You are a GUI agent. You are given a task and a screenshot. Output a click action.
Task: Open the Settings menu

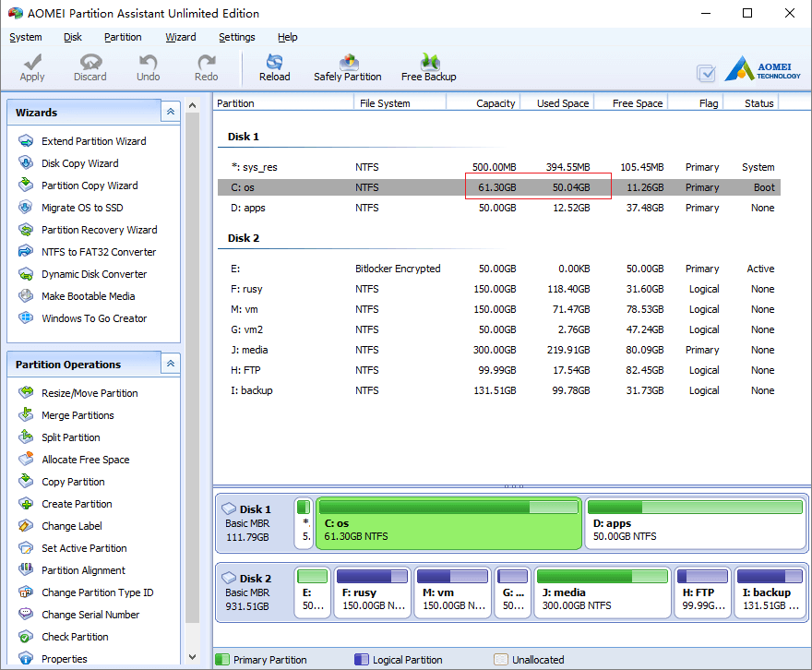click(236, 37)
